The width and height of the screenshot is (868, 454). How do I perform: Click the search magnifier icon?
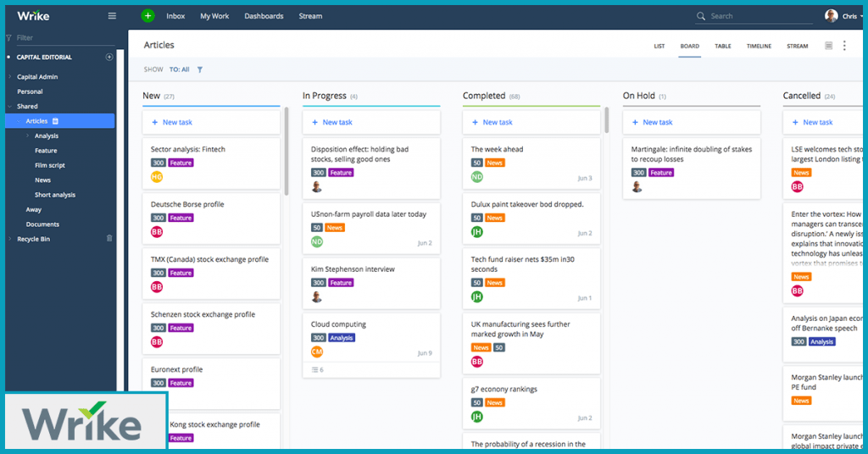point(701,16)
